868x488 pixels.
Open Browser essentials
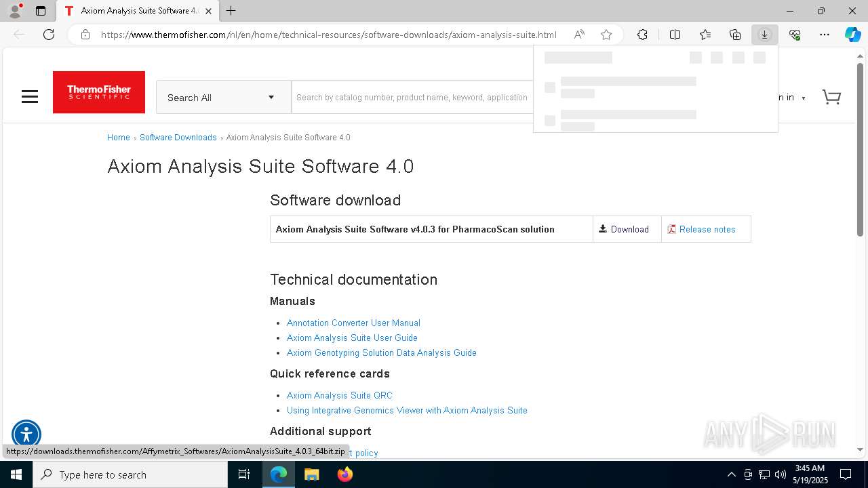pos(795,35)
